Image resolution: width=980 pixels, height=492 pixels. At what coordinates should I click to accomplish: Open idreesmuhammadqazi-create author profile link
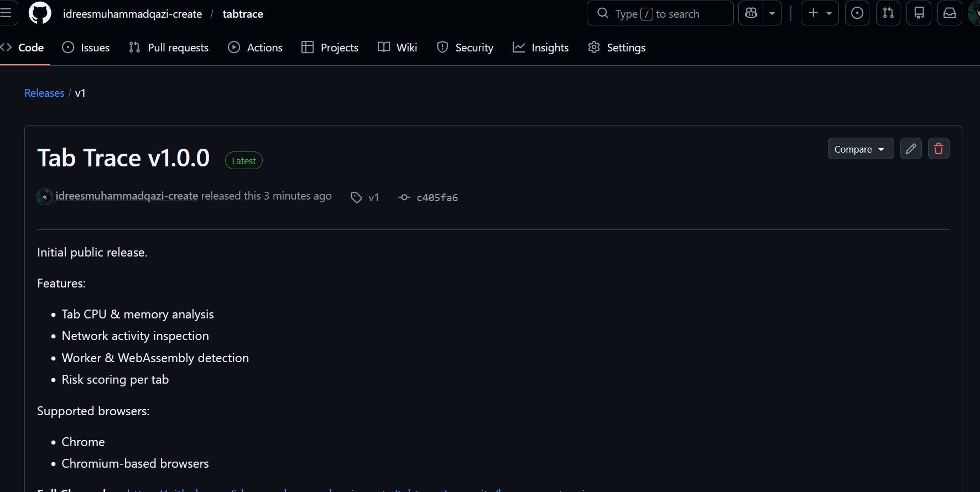tap(127, 196)
